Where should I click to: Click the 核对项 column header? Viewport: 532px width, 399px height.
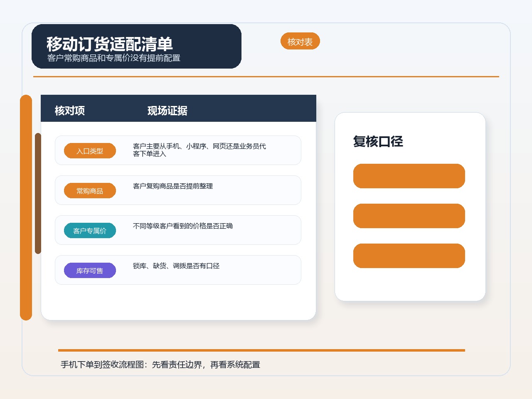tap(70, 111)
